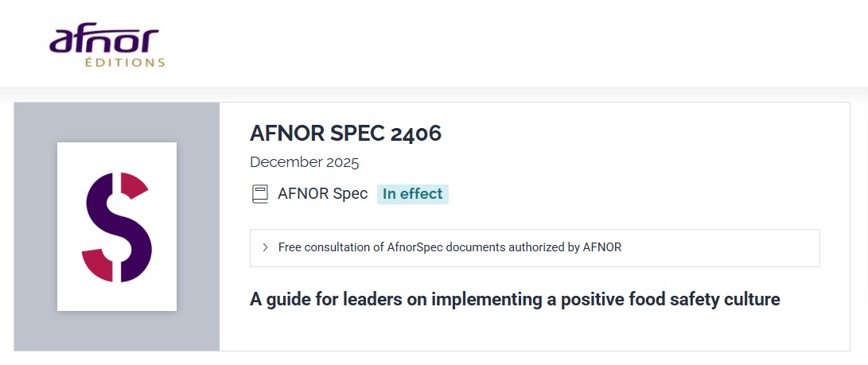868x365 pixels.
Task: Click the purple afnor wordmark
Action: click(x=104, y=40)
